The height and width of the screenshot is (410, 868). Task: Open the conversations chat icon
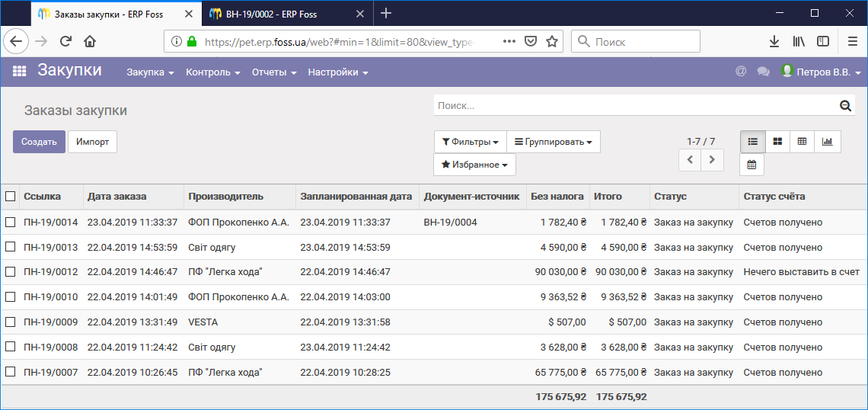click(764, 72)
